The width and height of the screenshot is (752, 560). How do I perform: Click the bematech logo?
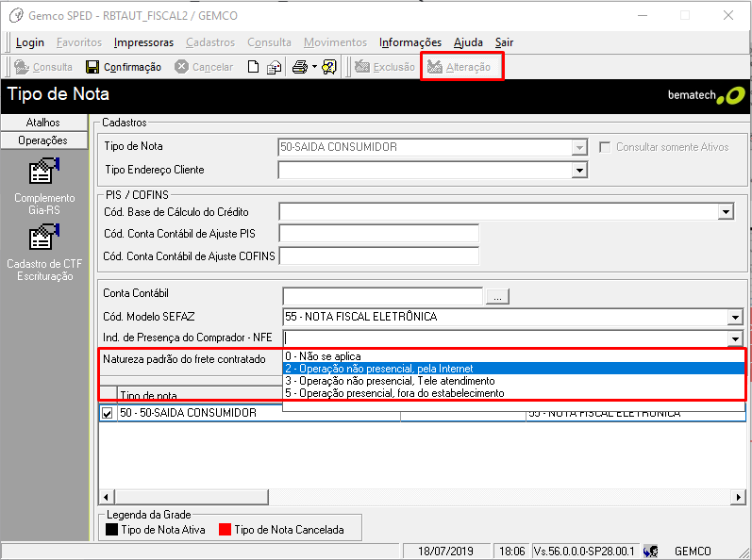706,95
